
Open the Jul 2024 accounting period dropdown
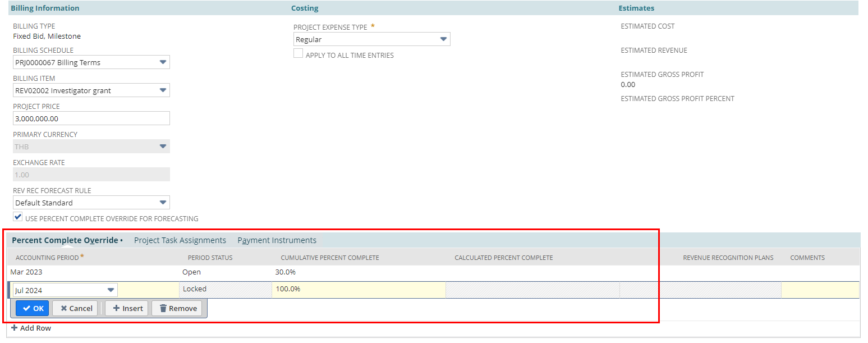pos(110,290)
